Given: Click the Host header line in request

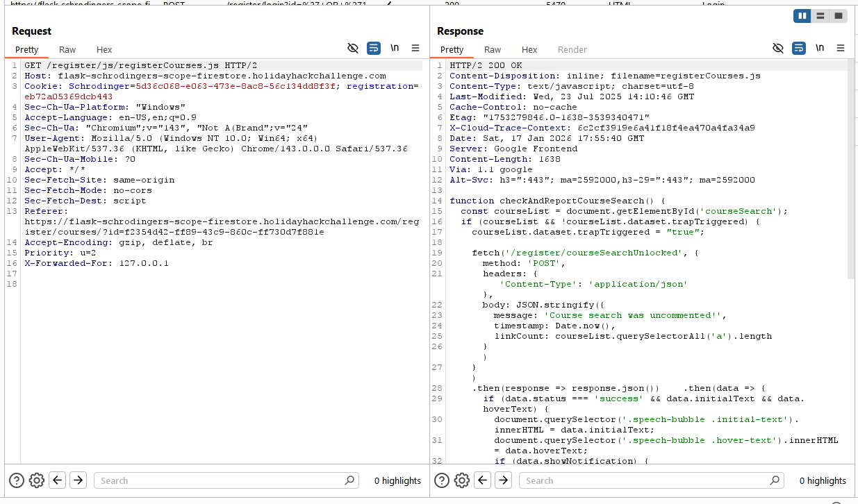Looking at the screenshot, I should tap(205, 76).
